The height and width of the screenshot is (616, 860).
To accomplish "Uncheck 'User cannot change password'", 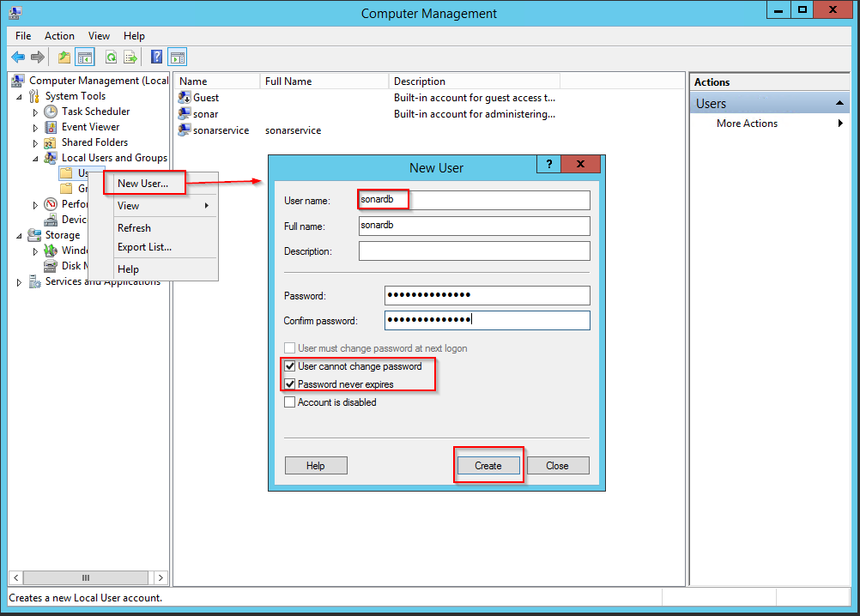I will [x=290, y=366].
